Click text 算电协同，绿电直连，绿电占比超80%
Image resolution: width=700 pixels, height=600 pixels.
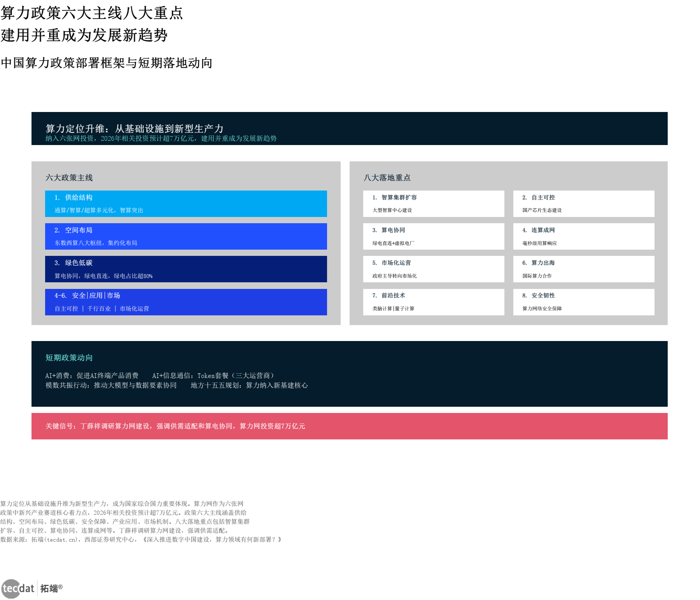pos(103,276)
